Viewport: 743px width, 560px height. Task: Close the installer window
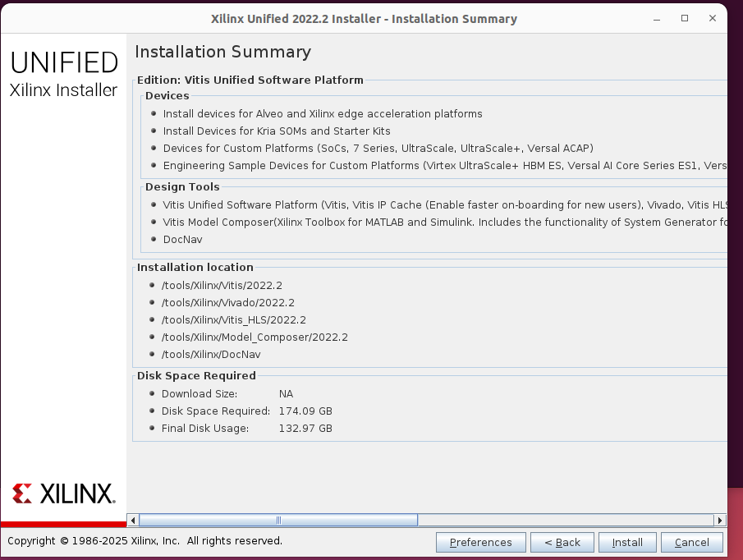712,19
